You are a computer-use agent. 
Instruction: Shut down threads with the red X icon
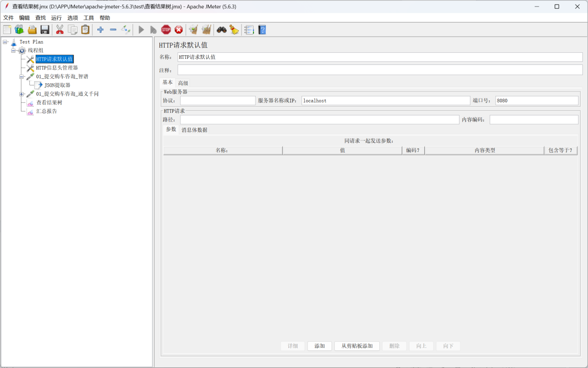pos(179,30)
